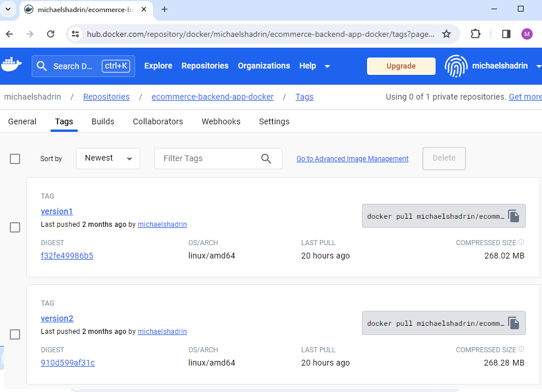
Task: Open digest f32fe49986b5 link
Action: point(67,256)
